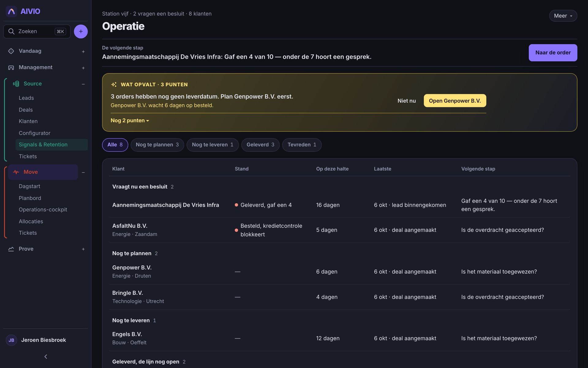Open the Engels B.V. row
Viewport: 588px width, 368px height.
pos(340,338)
